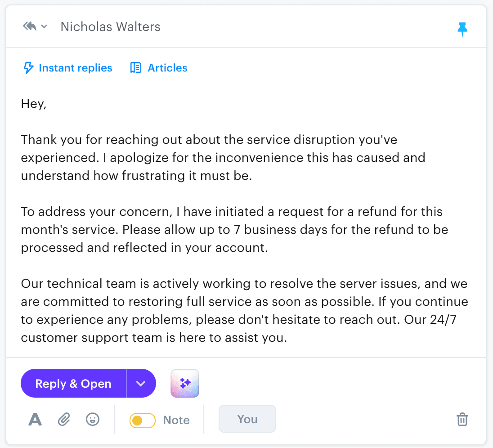Click the Reply & Open button
This screenshot has width=493, height=448.
click(x=72, y=383)
